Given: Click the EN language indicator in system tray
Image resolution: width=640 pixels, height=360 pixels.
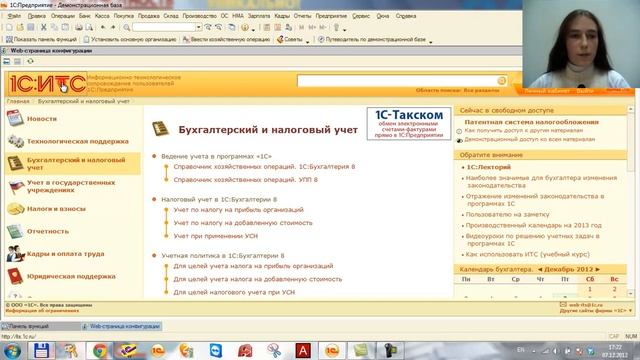Looking at the screenshot, I should pyautogui.click(x=520, y=350).
